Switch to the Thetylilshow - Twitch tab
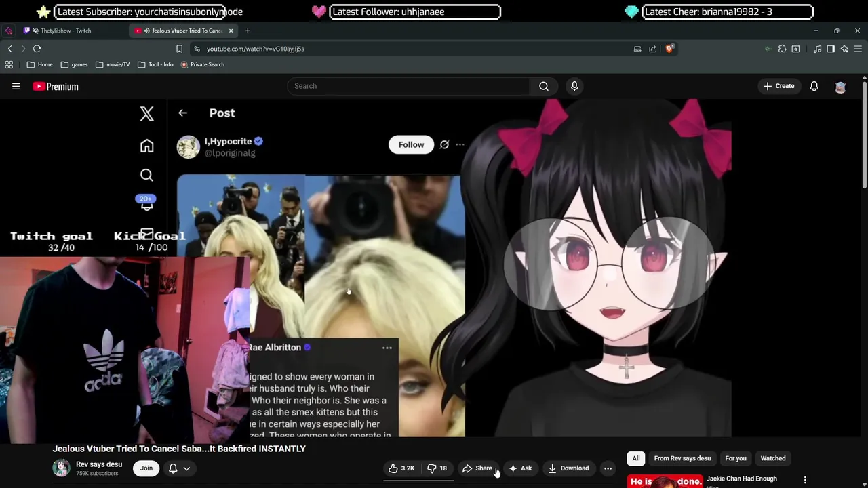This screenshot has width=868, height=488. (66, 30)
